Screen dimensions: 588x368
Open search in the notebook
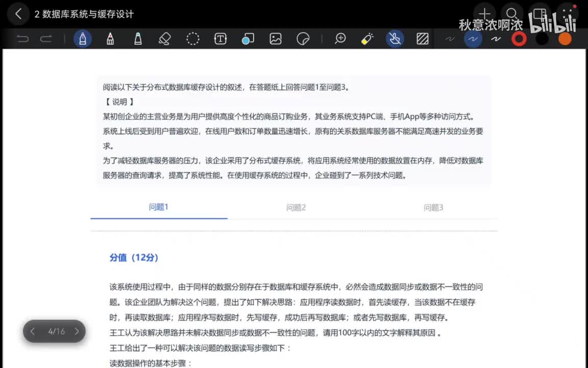512,14
